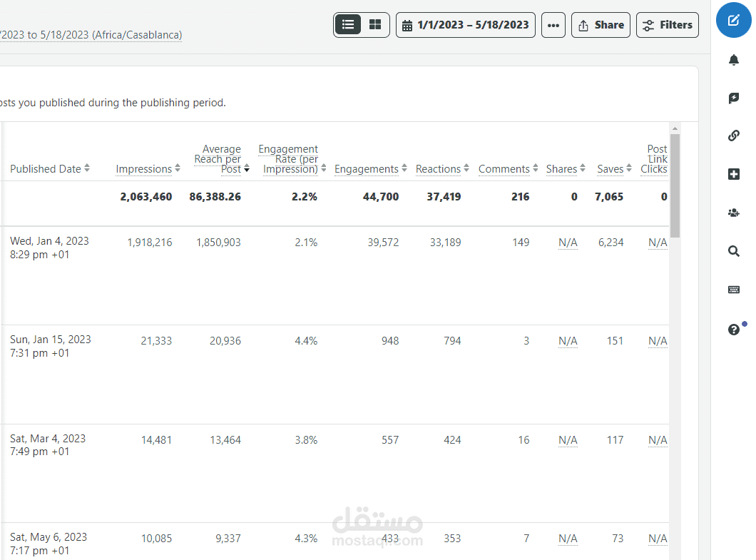Switch to grid view toggle
Viewport: 756px width, 560px height.
(374, 24)
